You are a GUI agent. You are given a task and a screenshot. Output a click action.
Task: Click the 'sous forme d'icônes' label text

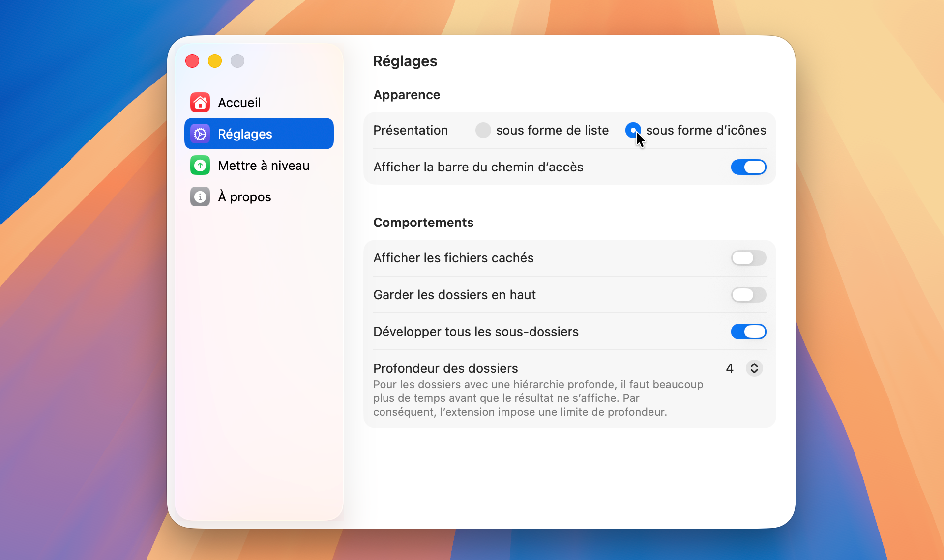coord(706,130)
